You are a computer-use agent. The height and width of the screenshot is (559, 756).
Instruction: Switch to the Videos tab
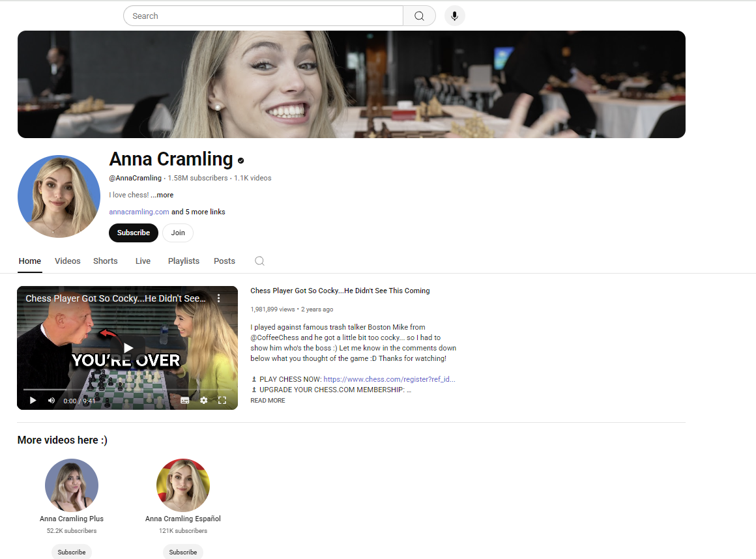(x=67, y=261)
